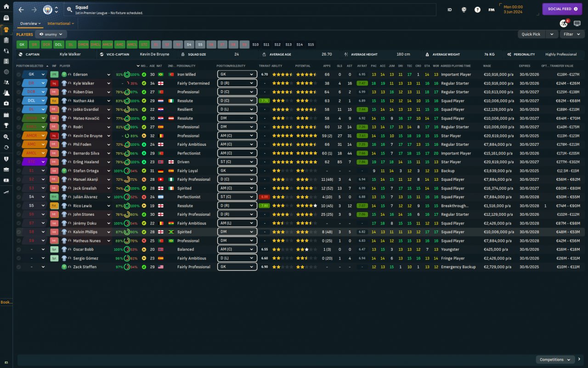Open the Competitions dropdown at bottom
Viewport: 588px width, 368px height.
tap(555, 359)
